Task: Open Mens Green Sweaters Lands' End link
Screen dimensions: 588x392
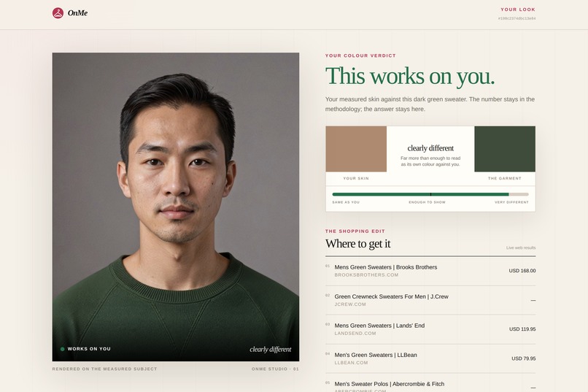Action: tap(379, 326)
